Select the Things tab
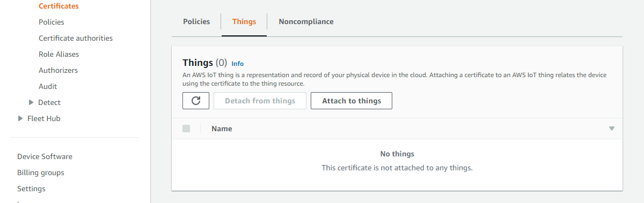644x203 pixels. click(x=244, y=22)
